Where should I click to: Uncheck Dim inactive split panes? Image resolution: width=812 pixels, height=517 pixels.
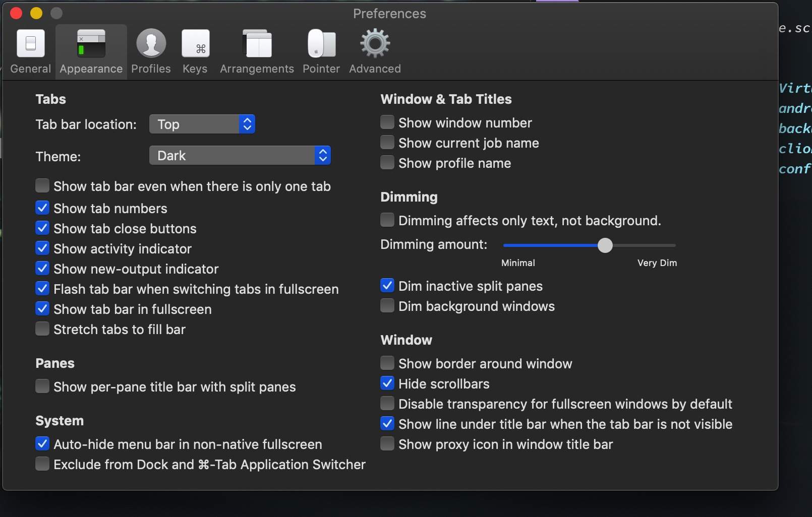pos(387,285)
